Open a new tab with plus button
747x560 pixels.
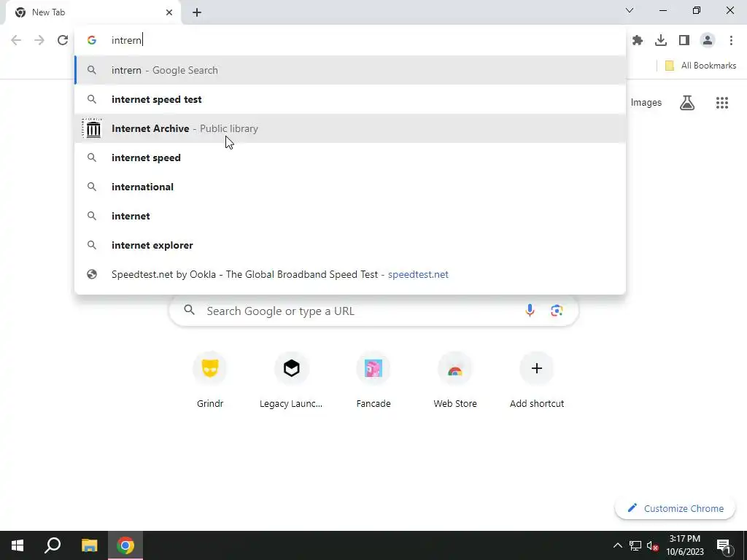coord(197,12)
